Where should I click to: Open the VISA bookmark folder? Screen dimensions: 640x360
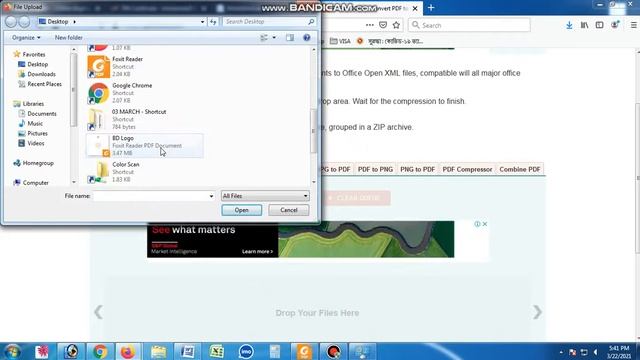pyautogui.click(x=340, y=41)
